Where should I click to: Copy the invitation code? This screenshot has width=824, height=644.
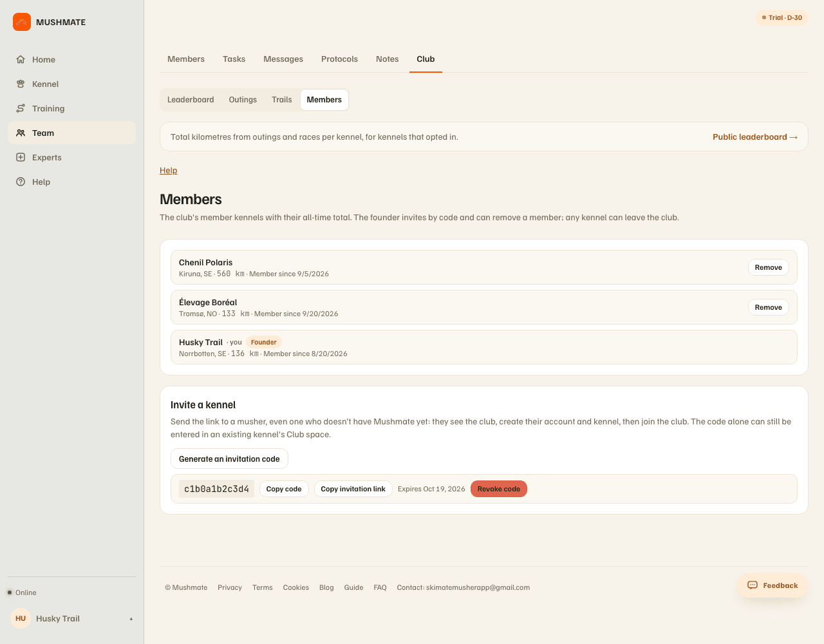pyautogui.click(x=284, y=489)
